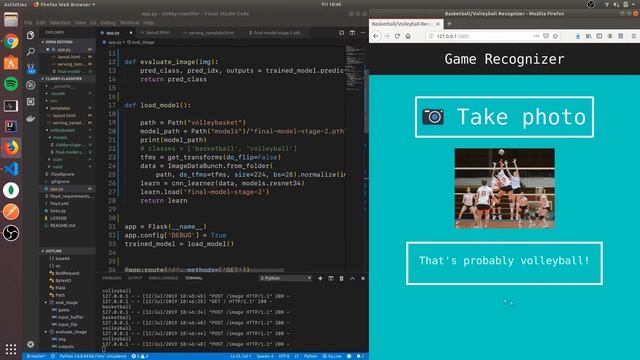Collapse the models folder in the explorer
640x360 pixels.
point(60,138)
